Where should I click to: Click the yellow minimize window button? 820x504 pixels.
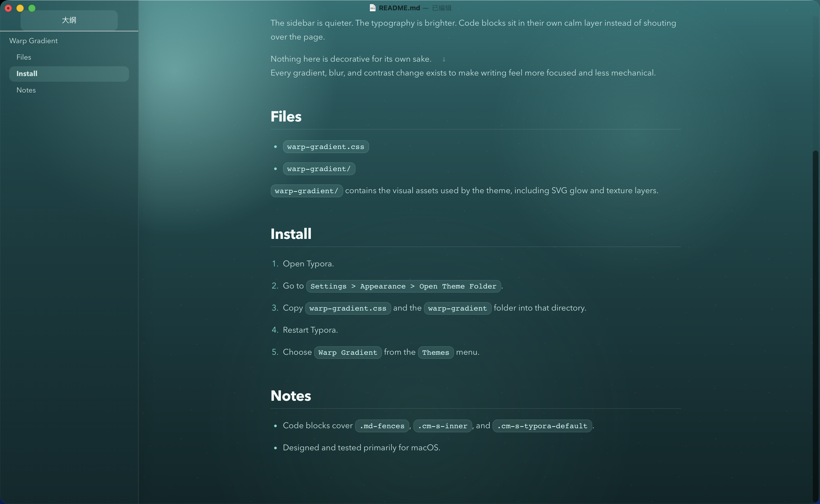[20, 8]
